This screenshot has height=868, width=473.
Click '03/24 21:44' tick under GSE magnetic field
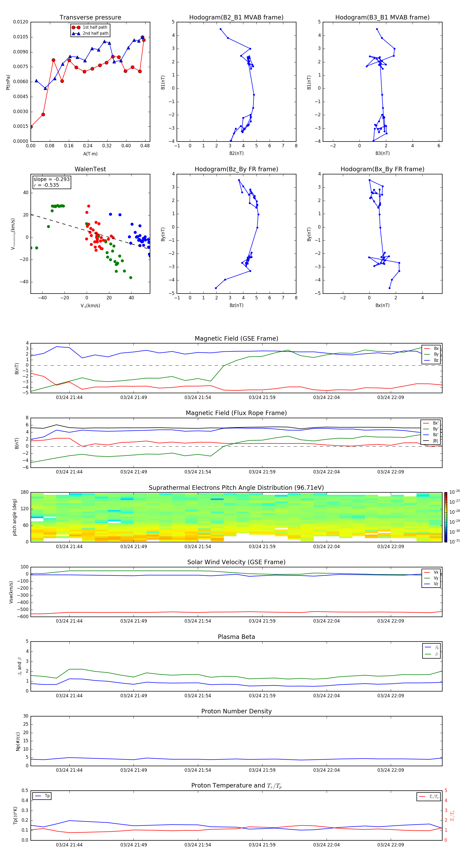69,398
